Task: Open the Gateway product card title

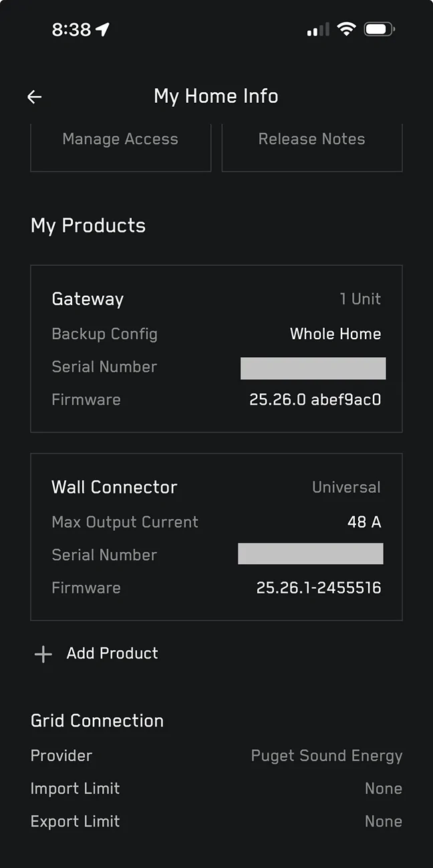Action: [x=88, y=299]
